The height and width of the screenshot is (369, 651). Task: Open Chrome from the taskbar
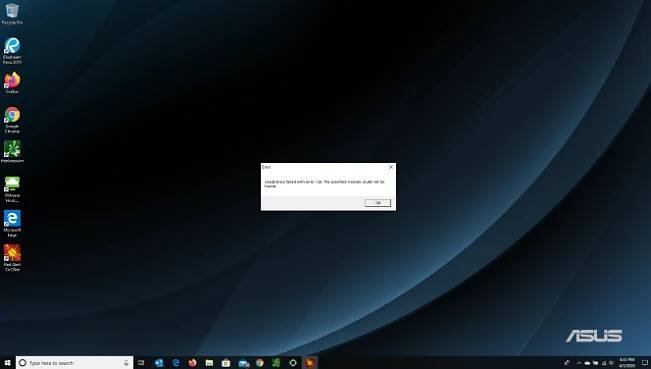260,363
